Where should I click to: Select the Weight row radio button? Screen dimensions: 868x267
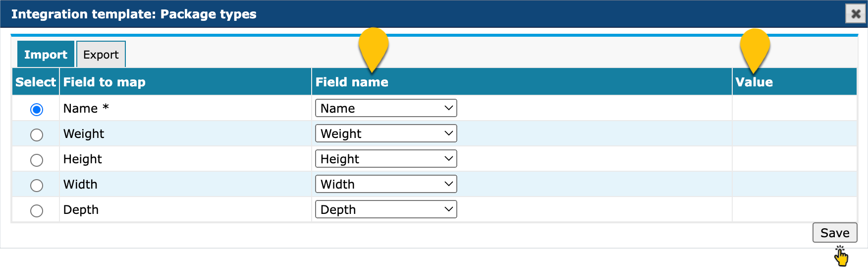[37, 134]
